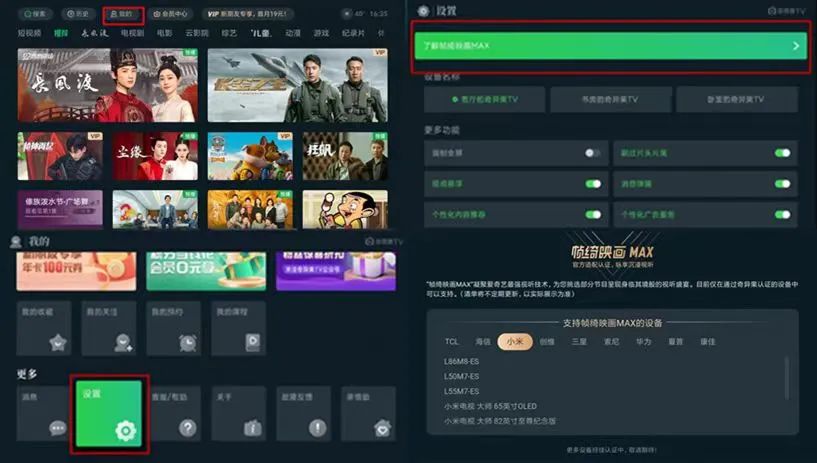Click the L50M7-ES device entry
The height and width of the screenshot is (463, 817).
(461, 376)
